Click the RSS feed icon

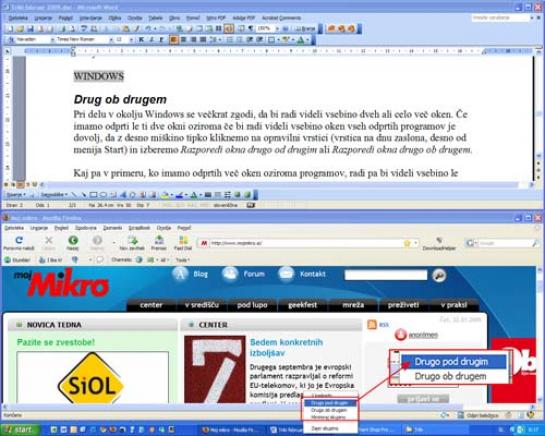pos(372,324)
